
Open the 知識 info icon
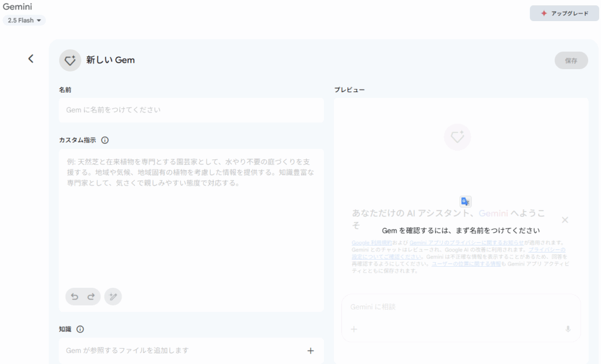click(80, 329)
